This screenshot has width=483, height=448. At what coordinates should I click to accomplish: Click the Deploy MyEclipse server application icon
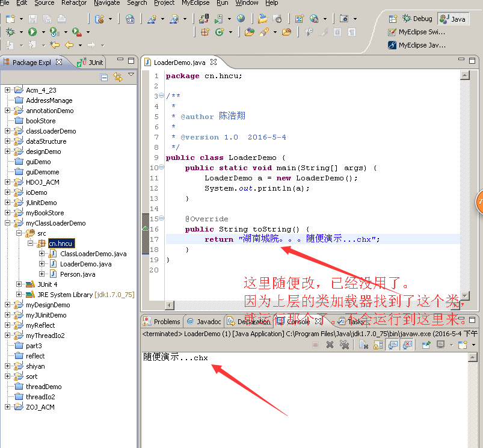[x=204, y=19]
